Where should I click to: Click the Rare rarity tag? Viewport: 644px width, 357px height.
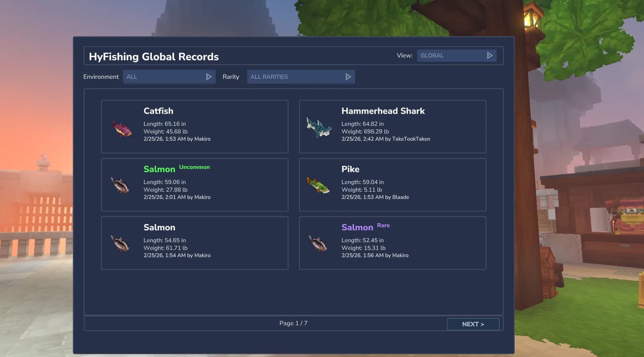tap(383, 225)
